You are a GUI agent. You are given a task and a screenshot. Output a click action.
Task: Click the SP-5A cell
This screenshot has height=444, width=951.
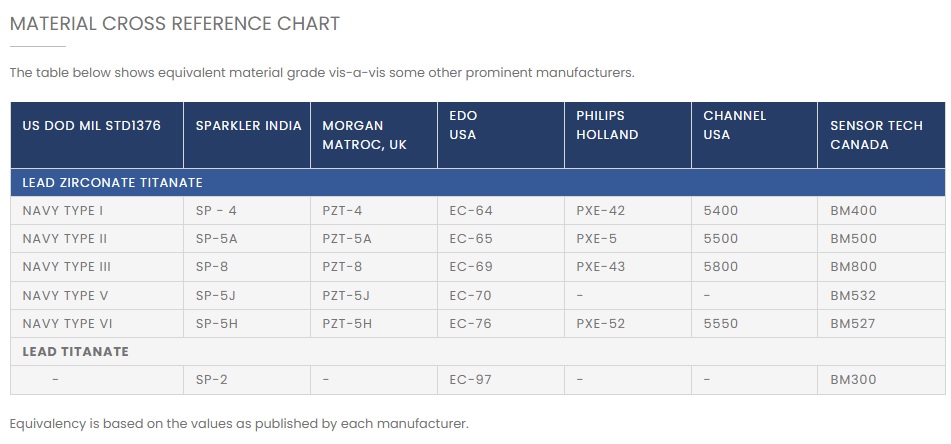(x=215, y=239)
